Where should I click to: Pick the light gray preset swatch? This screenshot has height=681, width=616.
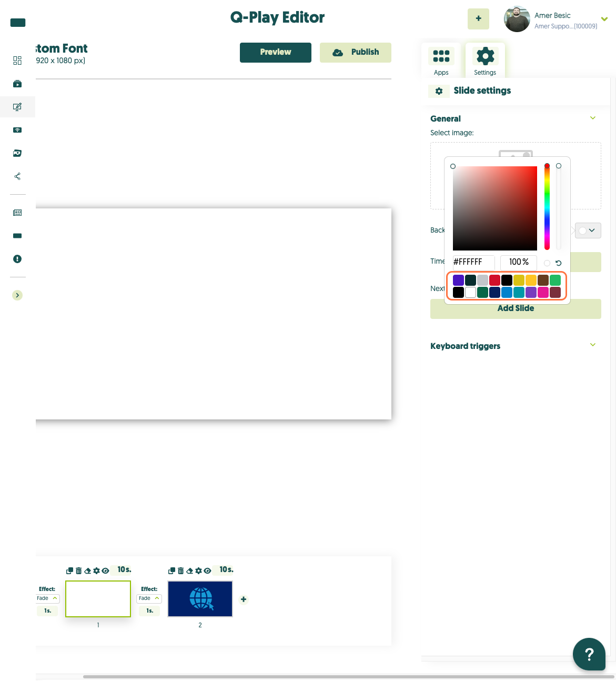point(483,281)
